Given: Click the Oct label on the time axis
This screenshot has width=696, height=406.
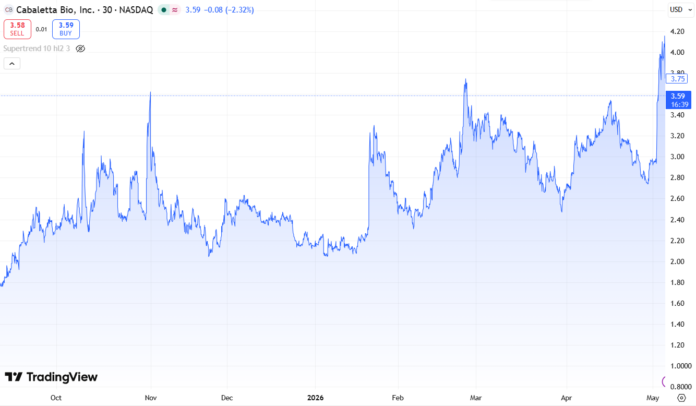Looking at the screenshot, I should tap(56, 398).
